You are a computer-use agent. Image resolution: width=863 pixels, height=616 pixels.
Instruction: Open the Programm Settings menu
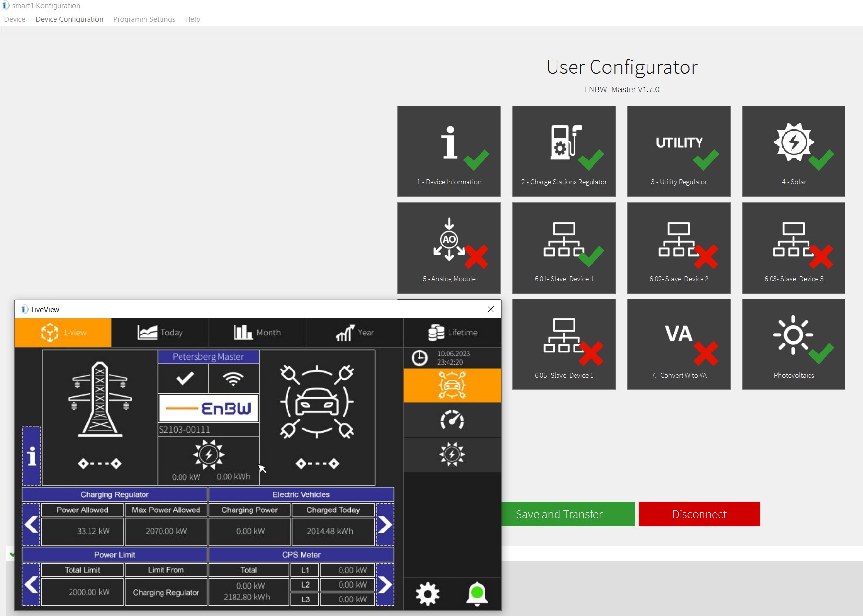pos(144,19)
